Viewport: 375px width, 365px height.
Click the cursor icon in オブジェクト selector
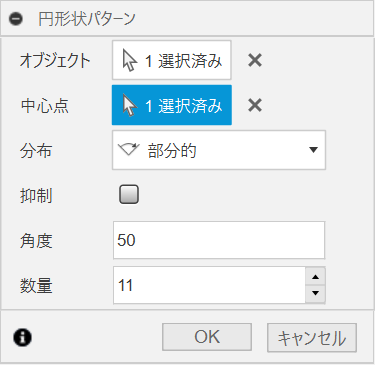[x=129, y=60]
